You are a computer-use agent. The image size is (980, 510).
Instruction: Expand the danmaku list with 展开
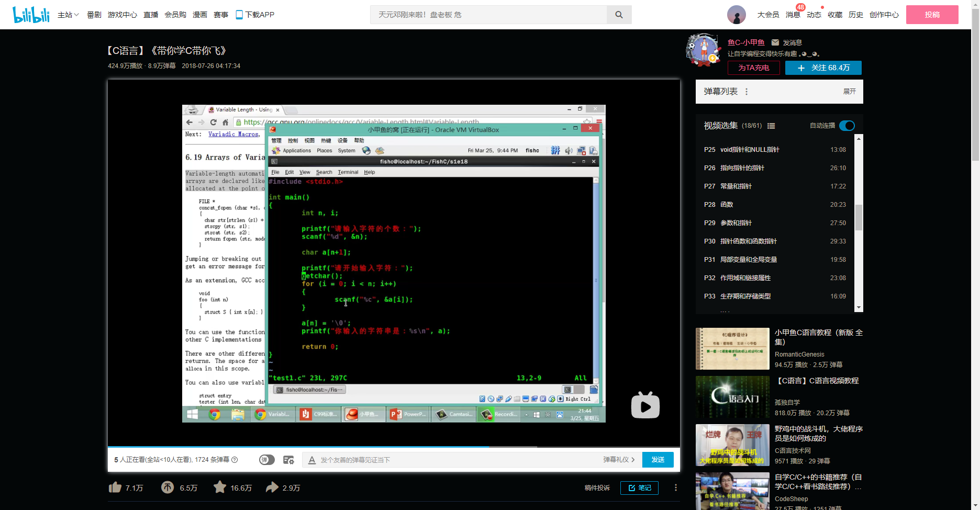point(850,92)
